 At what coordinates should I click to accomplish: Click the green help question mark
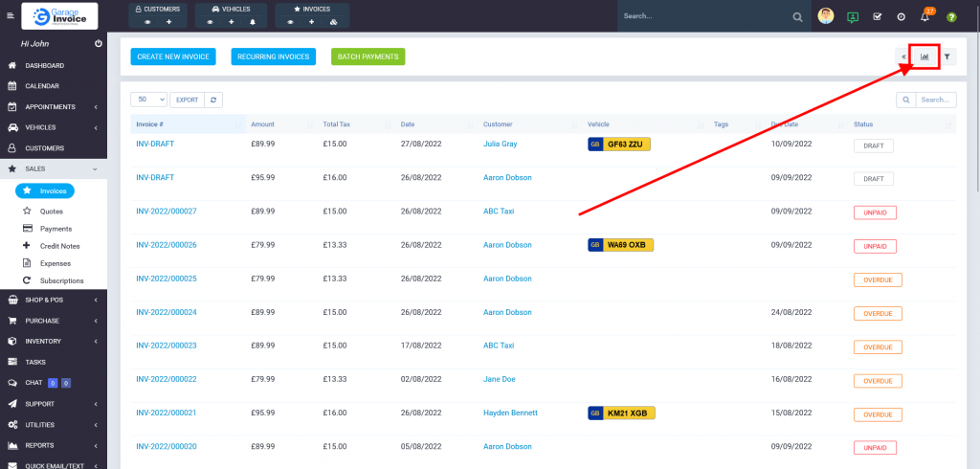click(951, 17)
